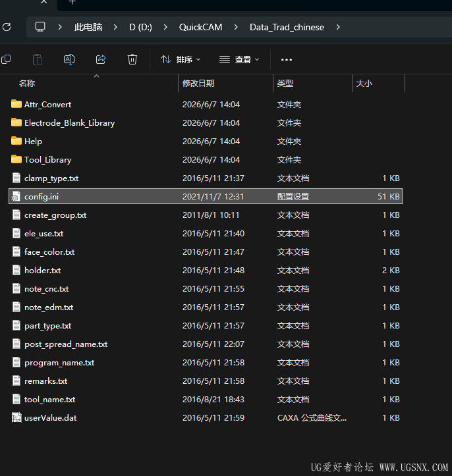Click the This PC monitor icon in breadcrumb
This screenshot has width=452, height=476.
pos(40,27)
